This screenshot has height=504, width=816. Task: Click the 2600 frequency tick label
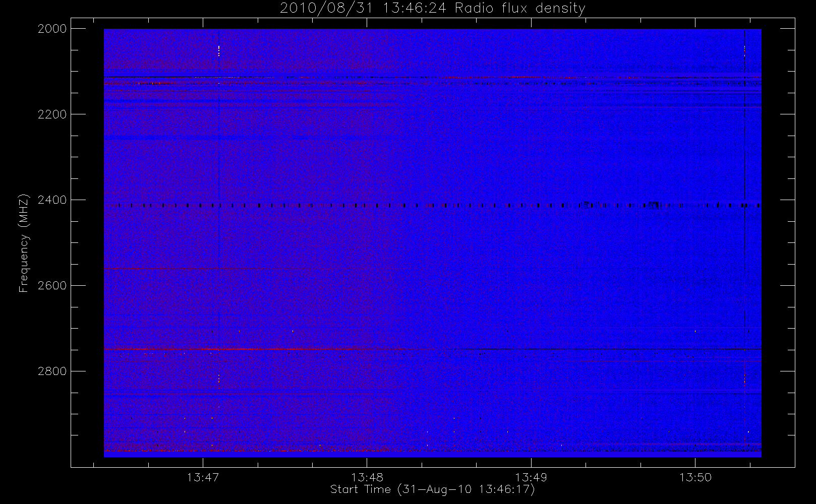tap(52, 286)
